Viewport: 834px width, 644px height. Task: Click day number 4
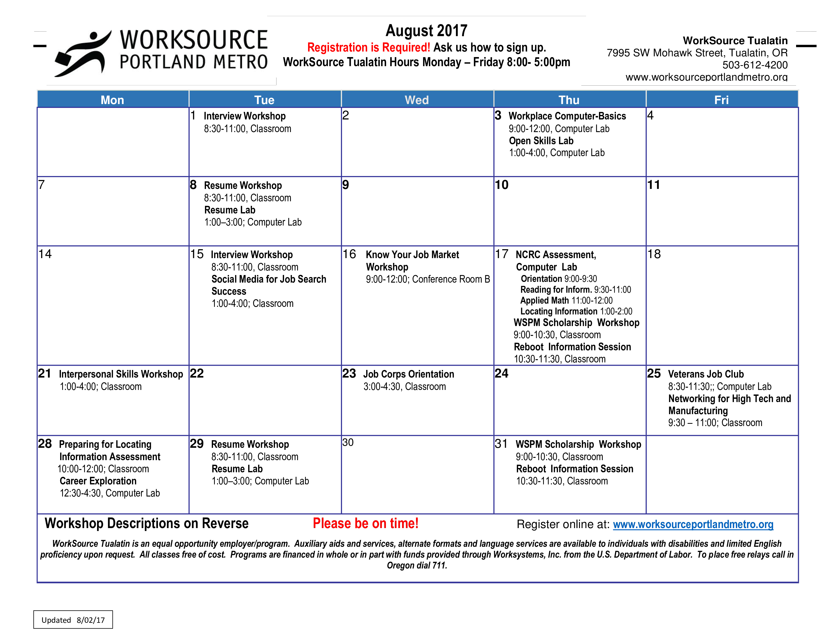[x=650, y=115]
